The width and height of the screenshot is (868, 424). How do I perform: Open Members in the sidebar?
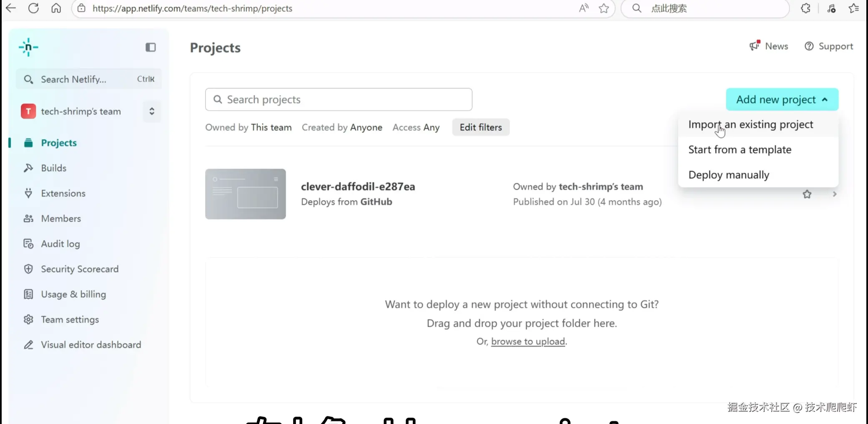click(61, 218)
